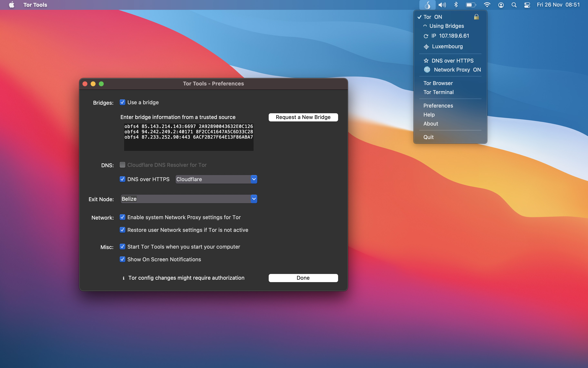
Task: Click the Tor Tools - Preferences title bar
Action: pyautogui.click(x=213, y=84)
